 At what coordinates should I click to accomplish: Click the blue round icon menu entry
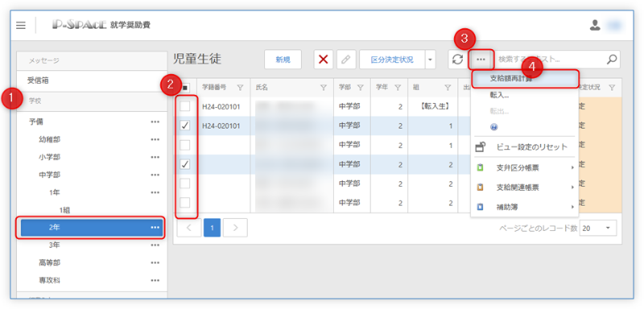coord(493,127)
